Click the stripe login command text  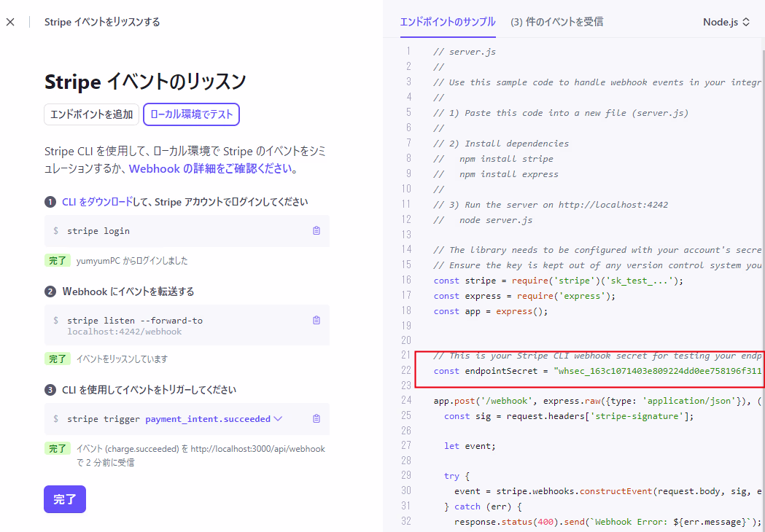pos(98,230)
